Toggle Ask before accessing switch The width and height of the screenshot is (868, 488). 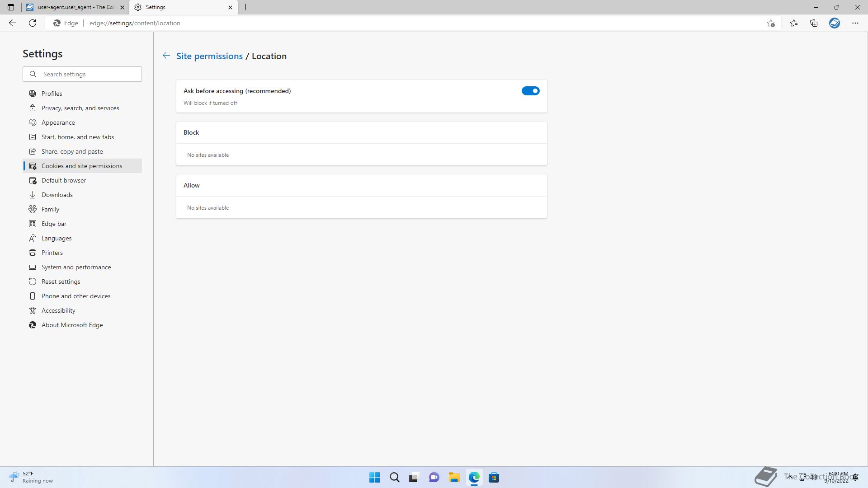pyautogui.click(x=530, y=91)
